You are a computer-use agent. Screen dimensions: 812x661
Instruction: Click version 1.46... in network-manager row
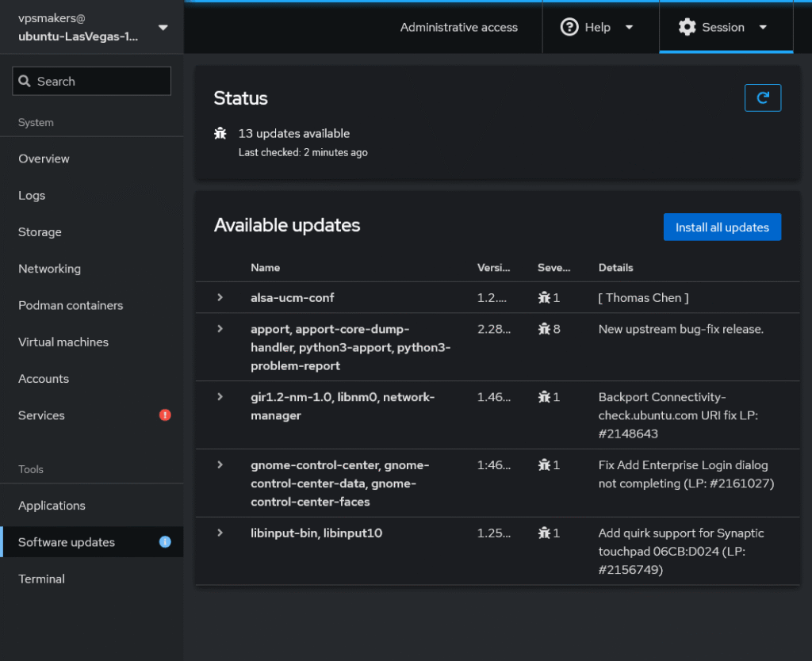pyautogui.click(x=493, y=397)
